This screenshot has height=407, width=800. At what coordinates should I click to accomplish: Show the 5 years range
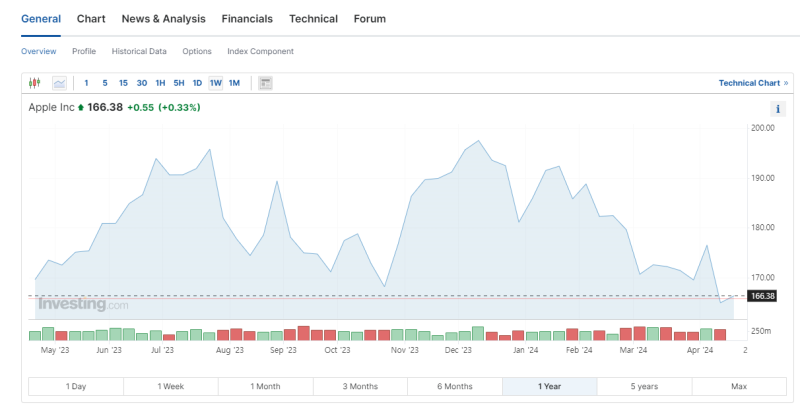click(644, 386)
